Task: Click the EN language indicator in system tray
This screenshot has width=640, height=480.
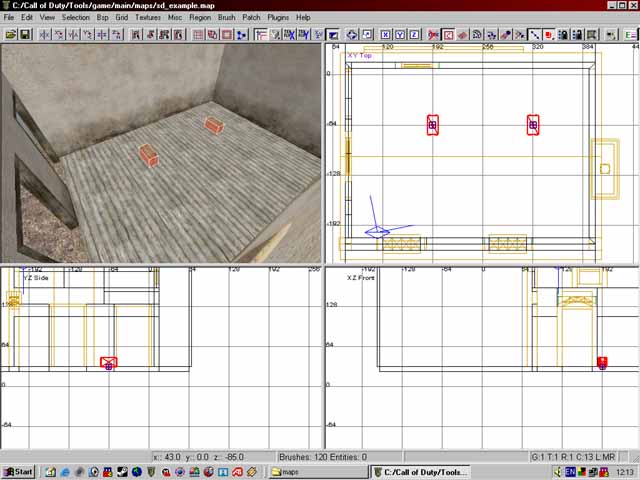Action: (570, 471)
